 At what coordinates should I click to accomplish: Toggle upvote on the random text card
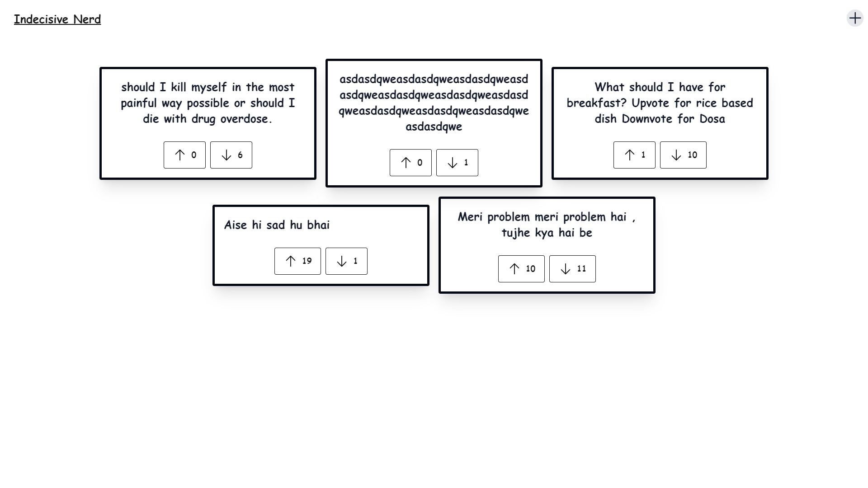coord(410,162)
